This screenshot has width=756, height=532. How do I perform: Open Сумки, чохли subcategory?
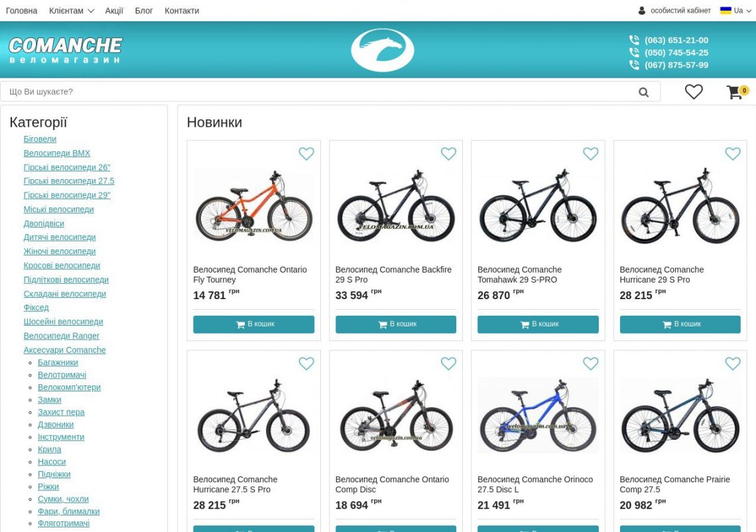[x=63, y=499]
